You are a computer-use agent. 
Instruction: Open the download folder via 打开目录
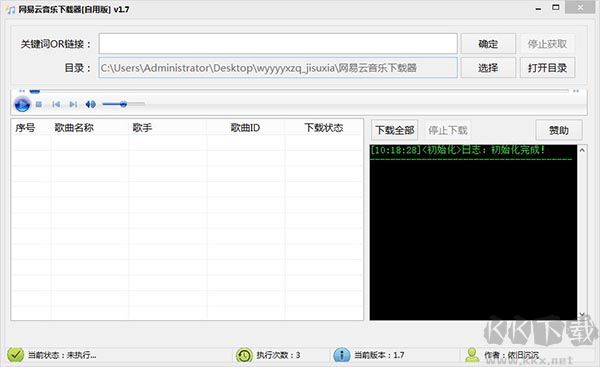click(547, 68)
